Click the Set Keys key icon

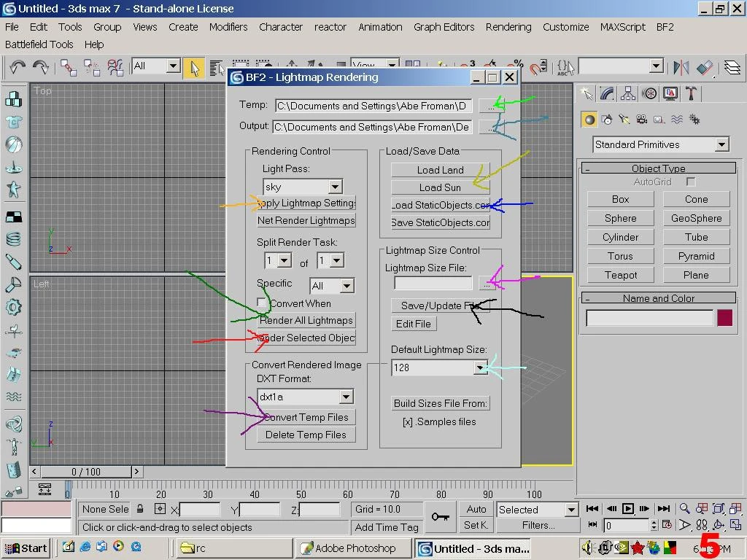point(440,516)
